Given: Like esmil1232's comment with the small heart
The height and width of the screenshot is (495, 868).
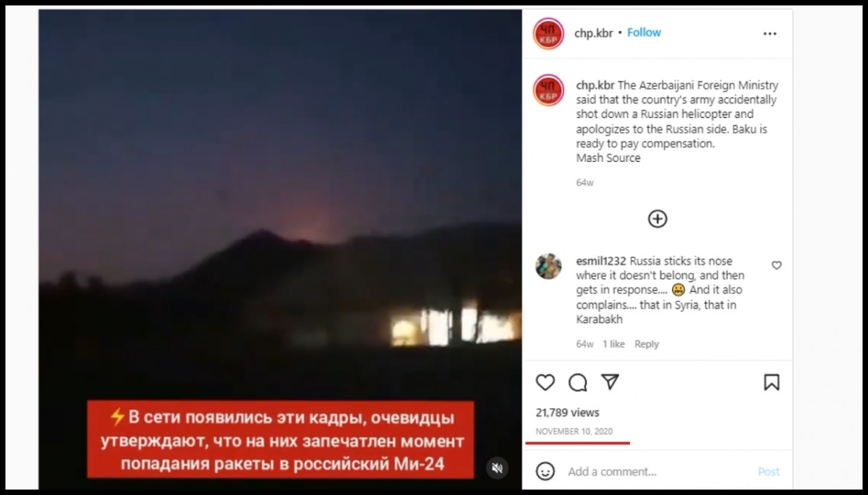Looking at the screenshot, I should 776,265.
